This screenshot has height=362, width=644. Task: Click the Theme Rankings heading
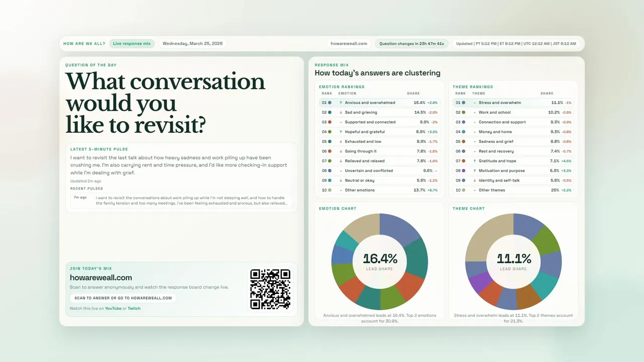click(x=473, y=87)
